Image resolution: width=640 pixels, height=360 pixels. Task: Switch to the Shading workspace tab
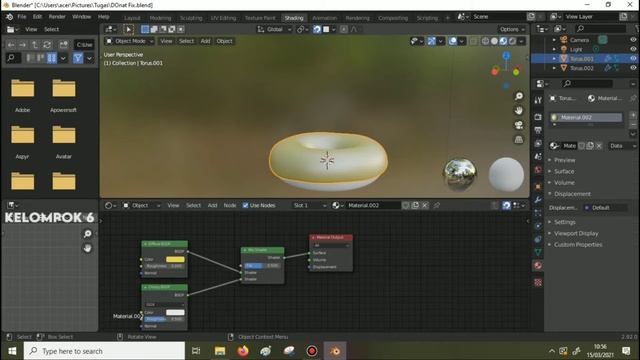coord(293,18)
